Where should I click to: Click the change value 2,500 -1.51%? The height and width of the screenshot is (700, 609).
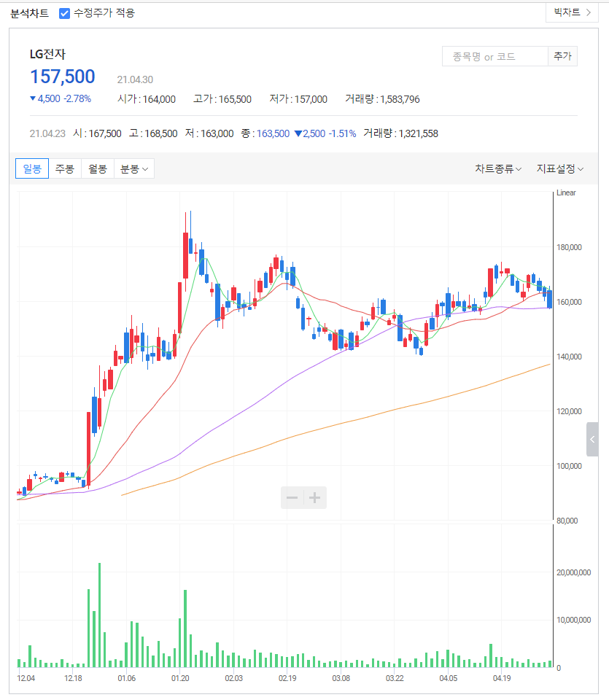coord(325,133)
